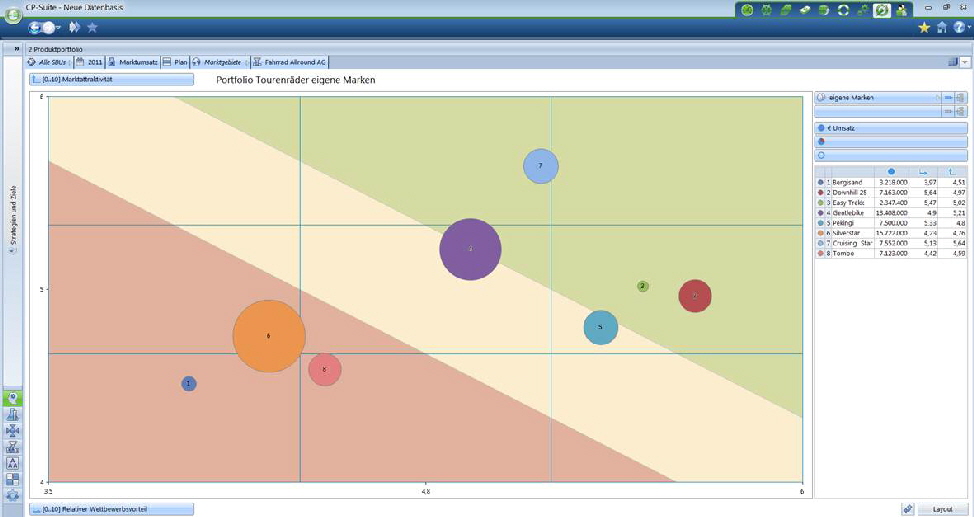Screen dimensions: 974x517
Task: Select the Tempo table row
Action: coord(891,254)
